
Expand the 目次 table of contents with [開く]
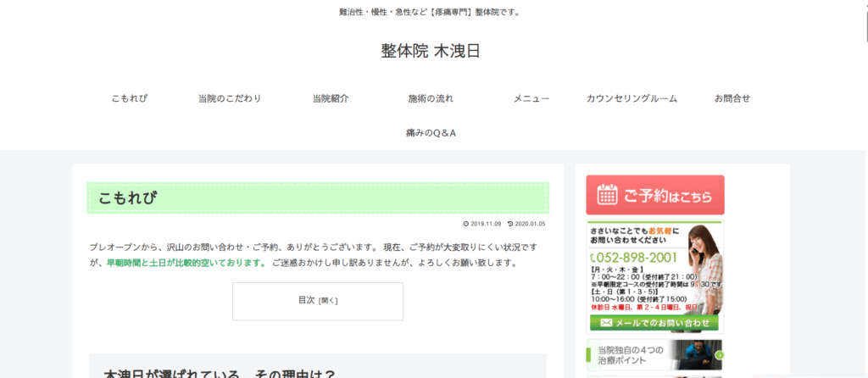[328, 300]
